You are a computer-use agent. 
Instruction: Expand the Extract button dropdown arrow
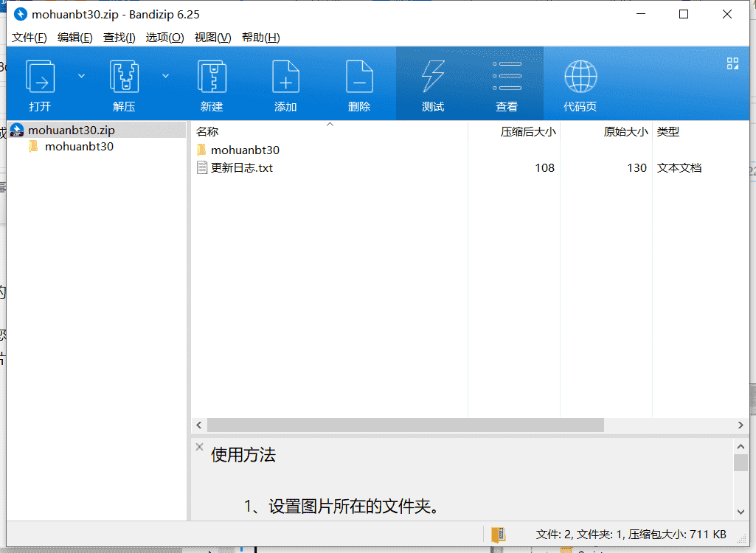pos(165,76)
